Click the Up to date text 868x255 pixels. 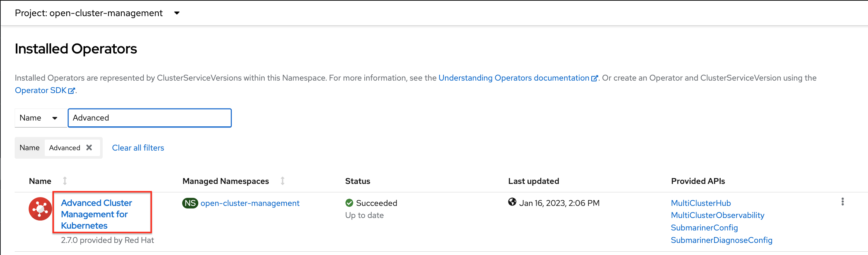pos(364,215)
